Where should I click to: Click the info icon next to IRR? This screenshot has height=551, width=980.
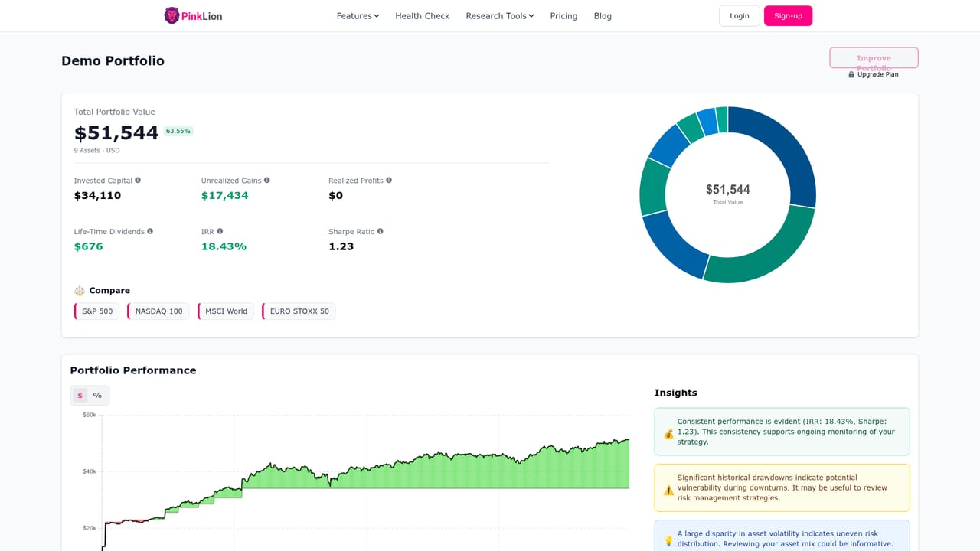[x=220, y=231]
